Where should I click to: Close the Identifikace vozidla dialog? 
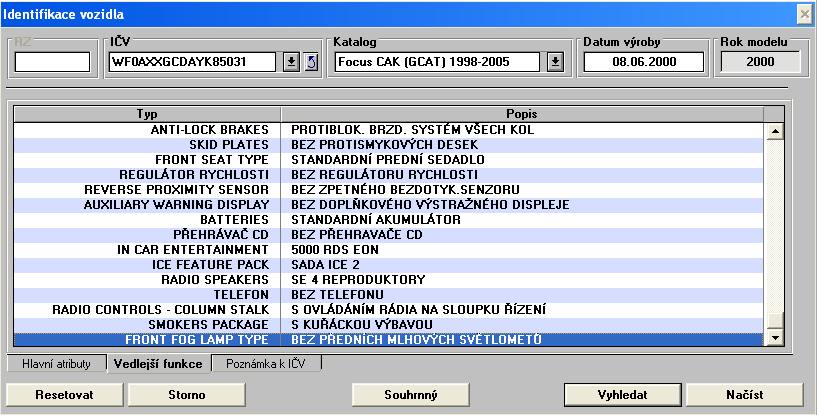tap(804, 14)
